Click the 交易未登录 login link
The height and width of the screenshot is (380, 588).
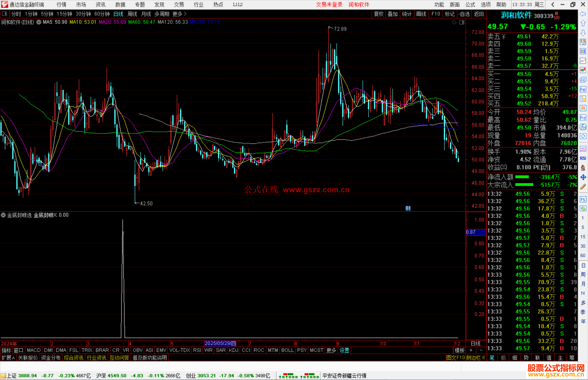click(329, 5)
